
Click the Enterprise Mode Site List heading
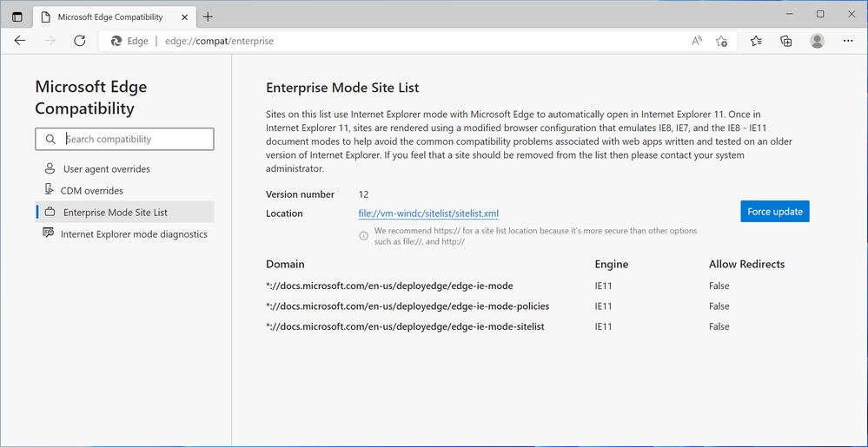click(x=342, y=88)
